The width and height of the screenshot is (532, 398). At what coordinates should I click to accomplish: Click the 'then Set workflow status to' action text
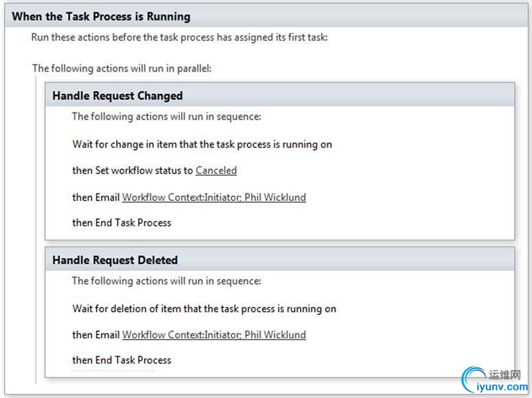click(132, 170)
